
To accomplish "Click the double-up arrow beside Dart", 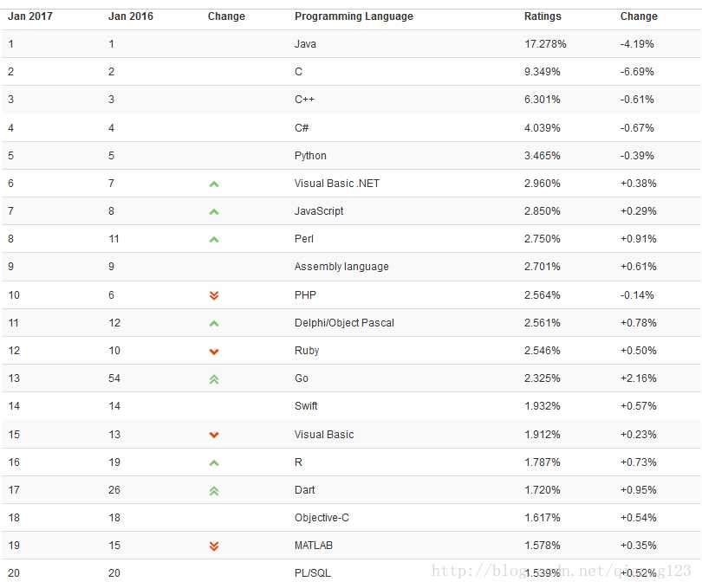I will click(x=214, y=490).
